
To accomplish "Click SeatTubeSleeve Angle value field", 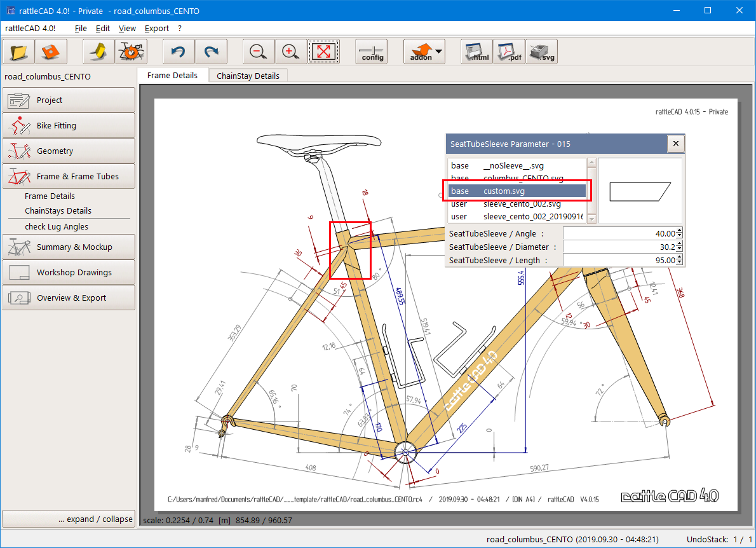I will [619, 233].
